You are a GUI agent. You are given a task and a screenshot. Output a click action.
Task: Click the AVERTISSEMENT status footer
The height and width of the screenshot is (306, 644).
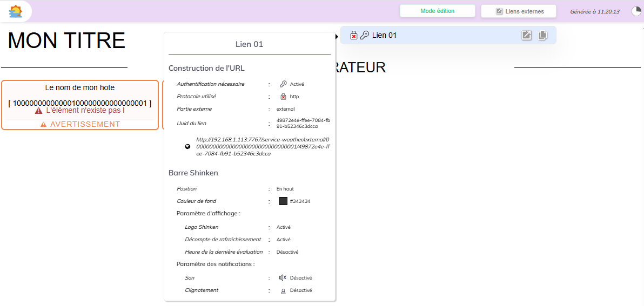tap(80, 124)
